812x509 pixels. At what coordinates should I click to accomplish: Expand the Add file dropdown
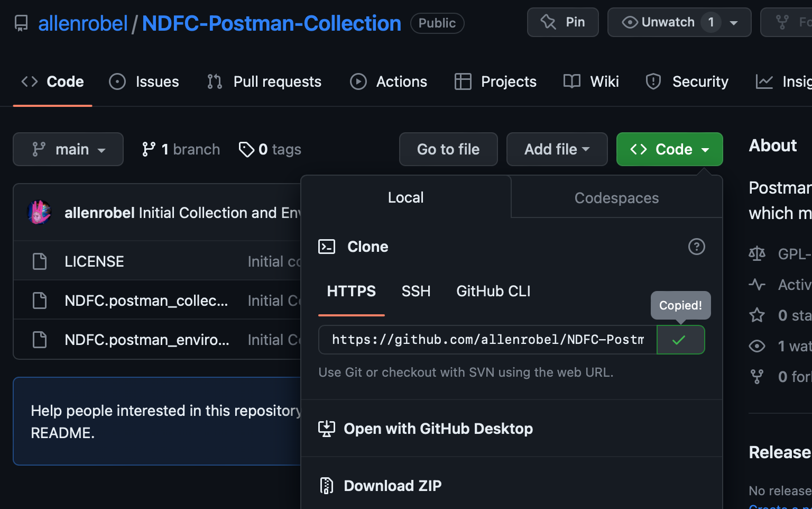[557, 149]
